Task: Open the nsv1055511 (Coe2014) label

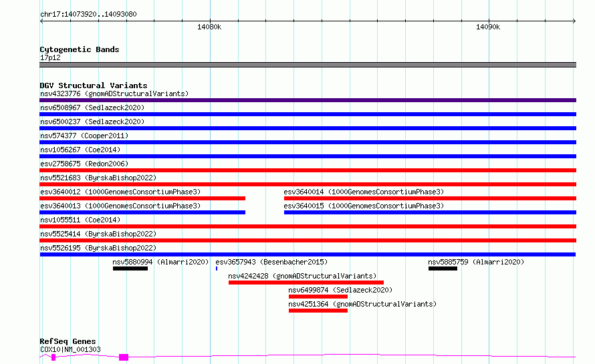Action: point(80,220)
